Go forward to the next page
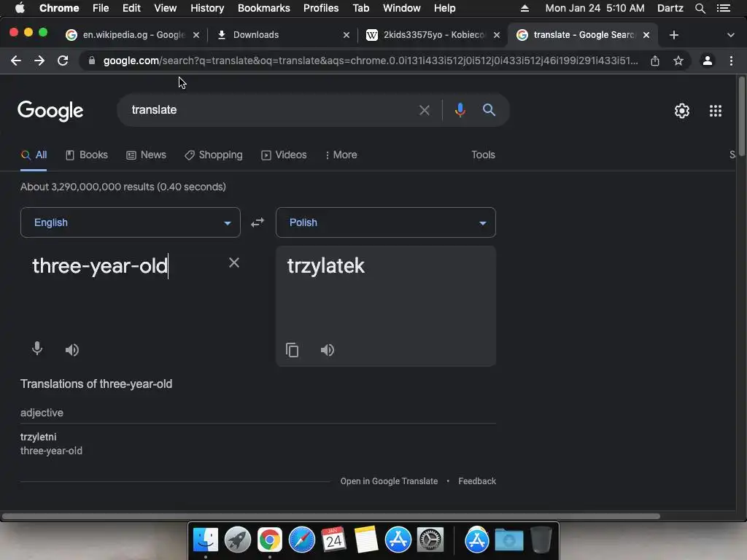 pyautogui.click(x=39, y=61)
